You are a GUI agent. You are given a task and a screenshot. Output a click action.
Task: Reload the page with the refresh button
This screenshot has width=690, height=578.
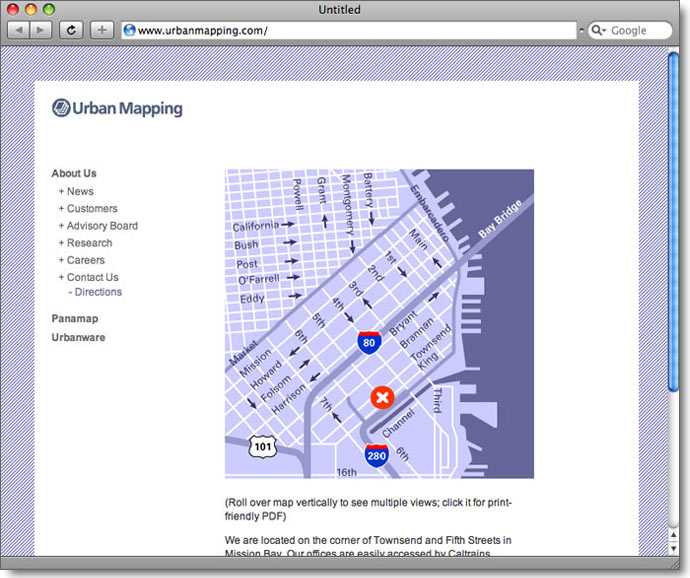(x=71, y=30)
